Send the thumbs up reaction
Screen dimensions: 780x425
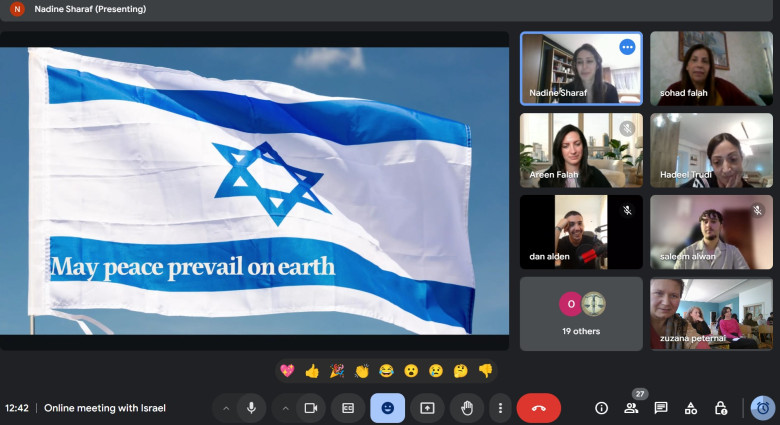(312, 371)
